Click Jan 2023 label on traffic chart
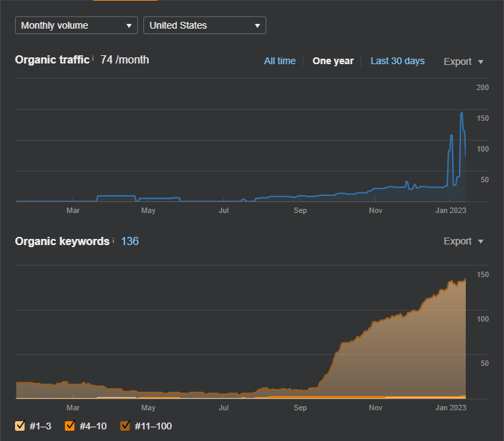 (451, 210)
